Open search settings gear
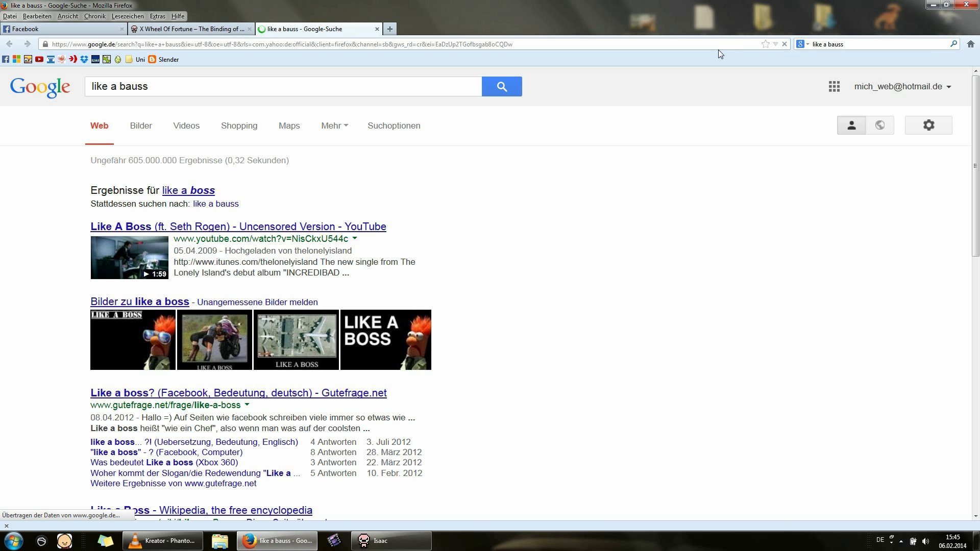Viewport: 980px width, 551px height. pyautogui.click(x=928, y=126)
